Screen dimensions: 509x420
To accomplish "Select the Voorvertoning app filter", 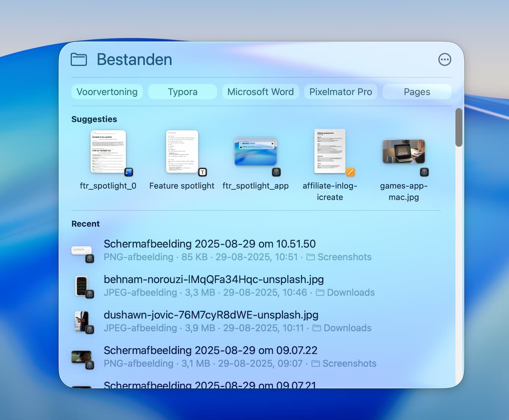I will pyautogui.click(x=107, y=92).
